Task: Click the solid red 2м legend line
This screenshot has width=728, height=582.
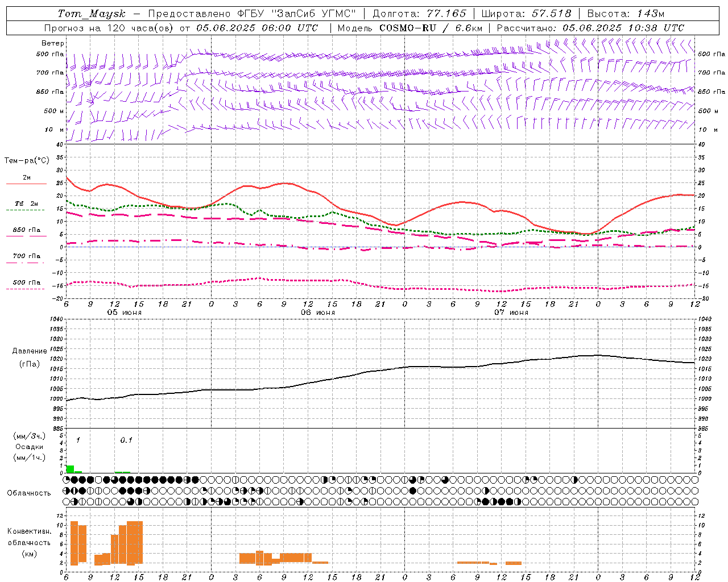Action: click(x=26, y=184)
